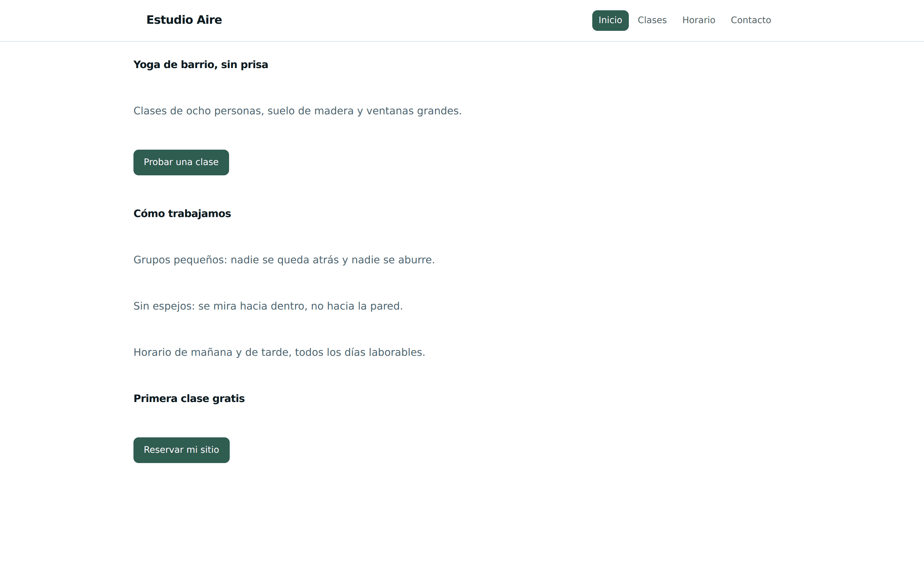Select Contacto in the navigation
Viewport: 924px width, 578px height.
tap(751, 20)
